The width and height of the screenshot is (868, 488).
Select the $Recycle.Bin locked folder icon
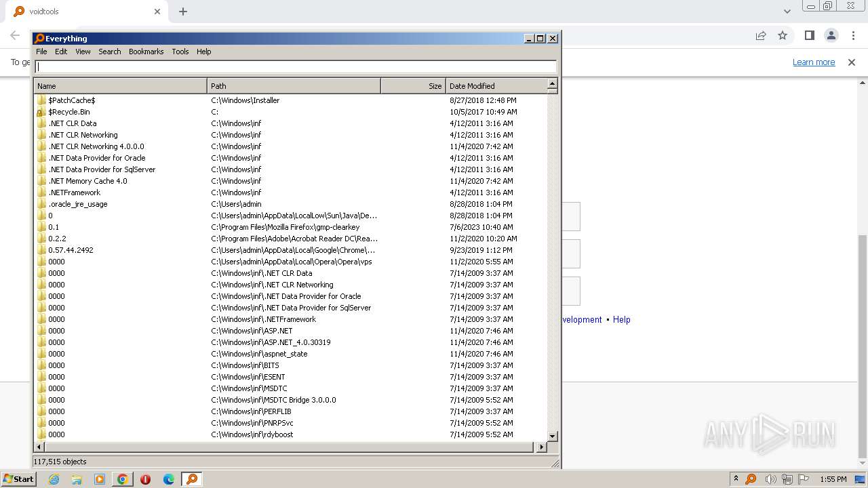coord(41,112)
